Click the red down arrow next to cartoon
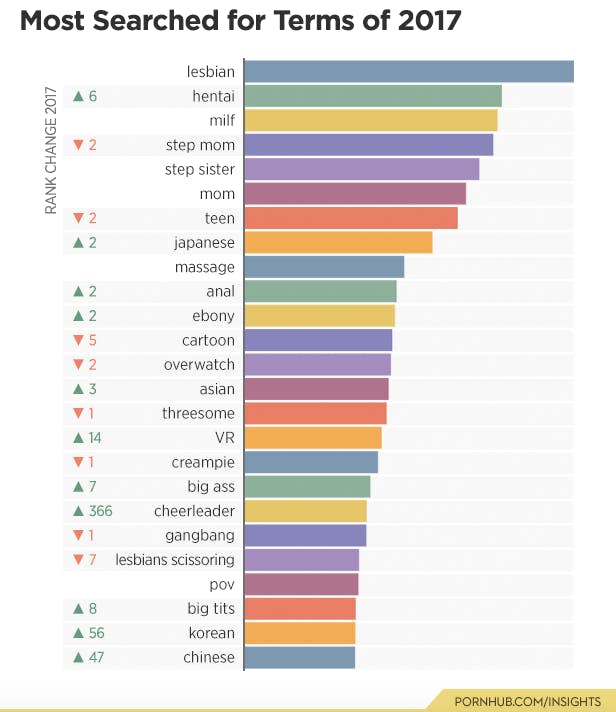Image resolution: width=616 pixels, height=712 pixels. click(79, 340)
